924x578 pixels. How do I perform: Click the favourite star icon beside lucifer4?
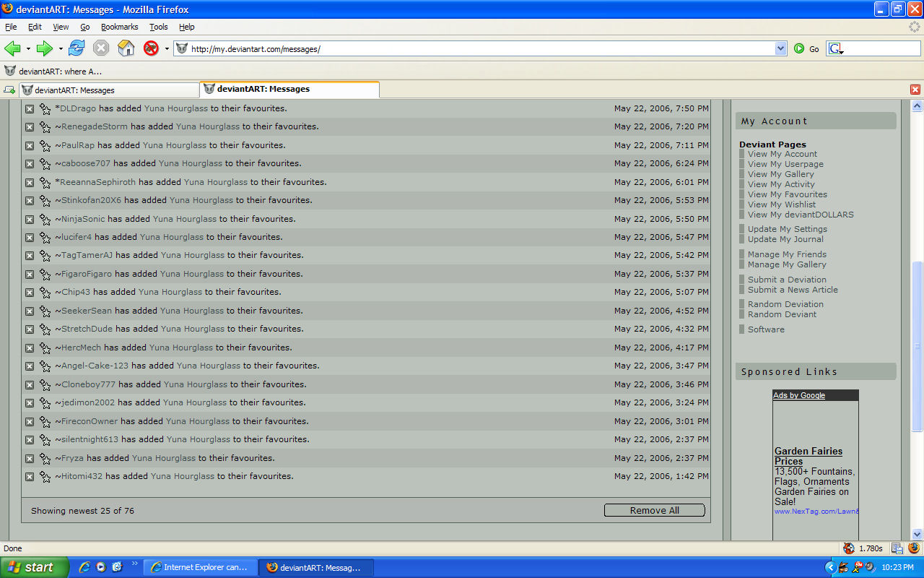pyautogui.click(x=45, y=238)
